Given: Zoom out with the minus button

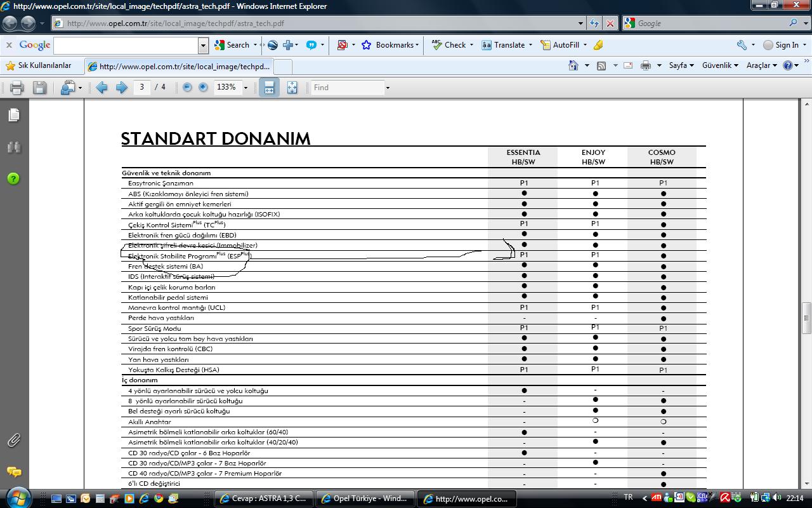Looking at the screenshot, I should pyautogui.click(x=187, y=87).
